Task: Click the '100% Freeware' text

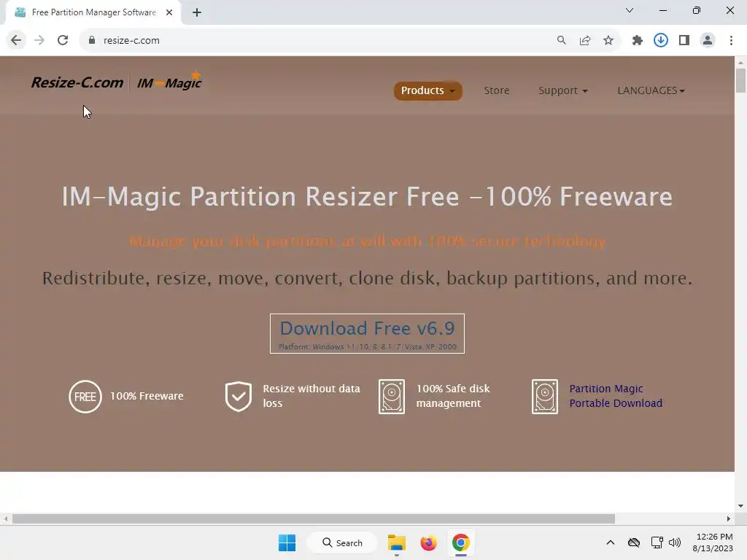Action: click(147, 396)
